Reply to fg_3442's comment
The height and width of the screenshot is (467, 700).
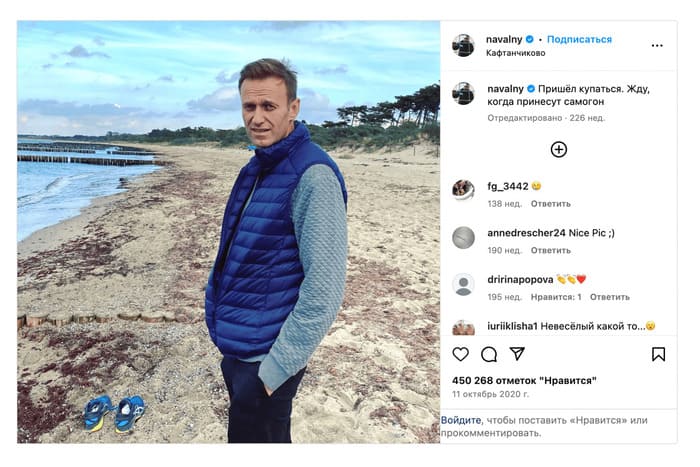click(550, 203)
